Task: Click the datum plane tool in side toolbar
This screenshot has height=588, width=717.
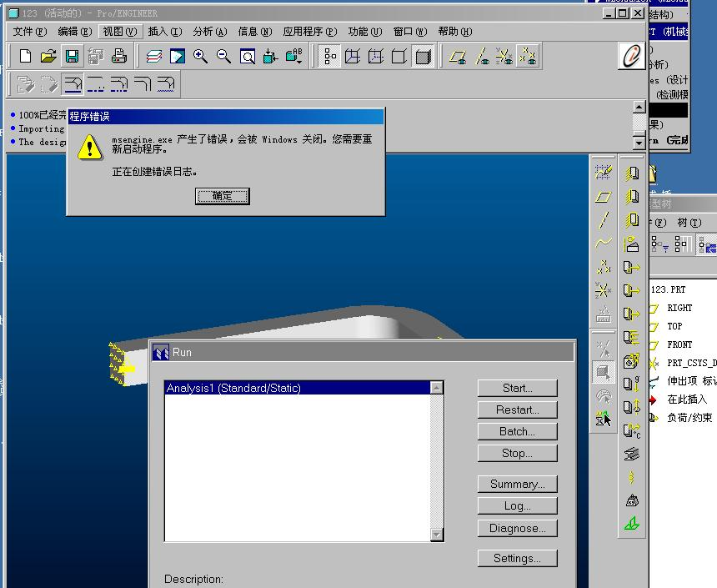Action: tap(604, 197)
